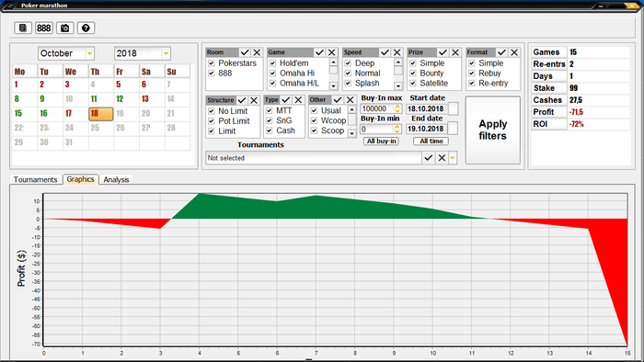
Task: Toggle the Hold'em game checkbox
Action: click(272, 63)
